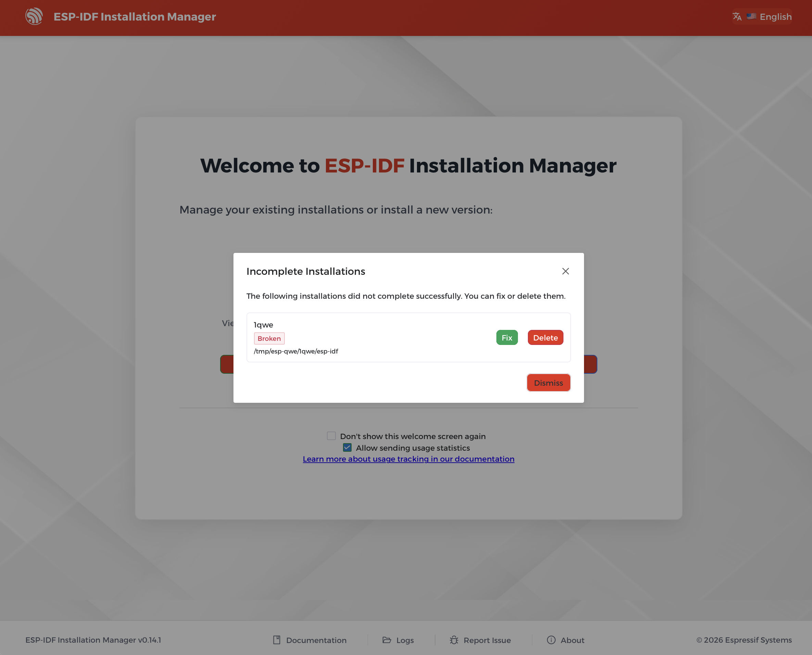This screenshot has width=812, height=655.
Task: Open Logs from the footer
Action: 398,640
